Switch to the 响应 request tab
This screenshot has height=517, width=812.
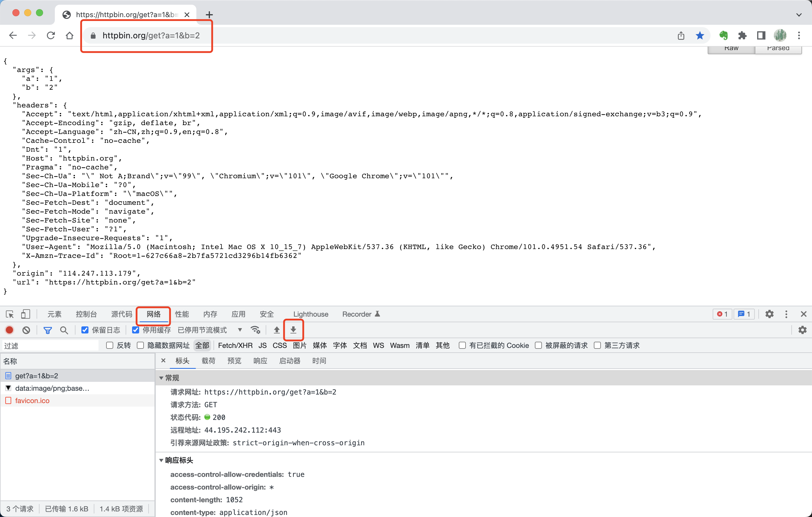point(260,361)
